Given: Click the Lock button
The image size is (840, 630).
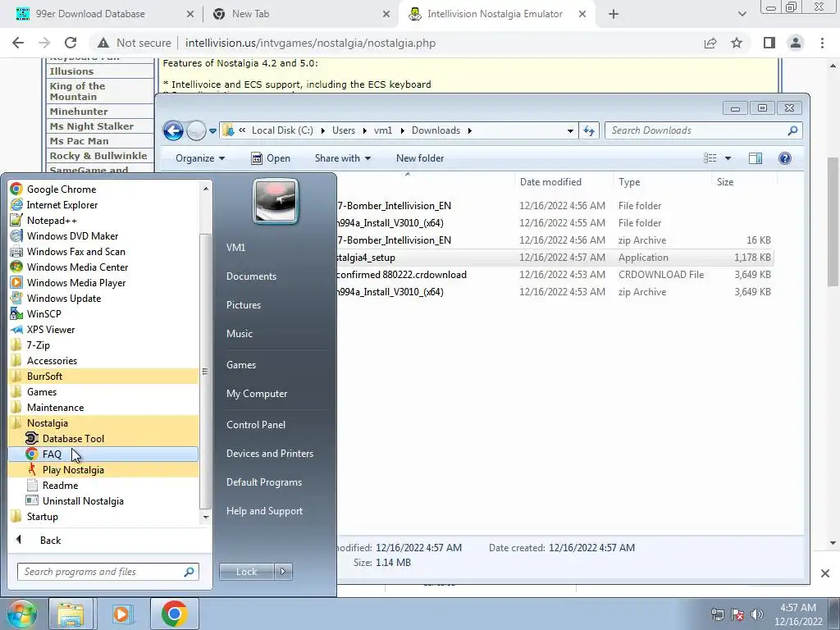Looking at the screenshot, I should [246, 572].
